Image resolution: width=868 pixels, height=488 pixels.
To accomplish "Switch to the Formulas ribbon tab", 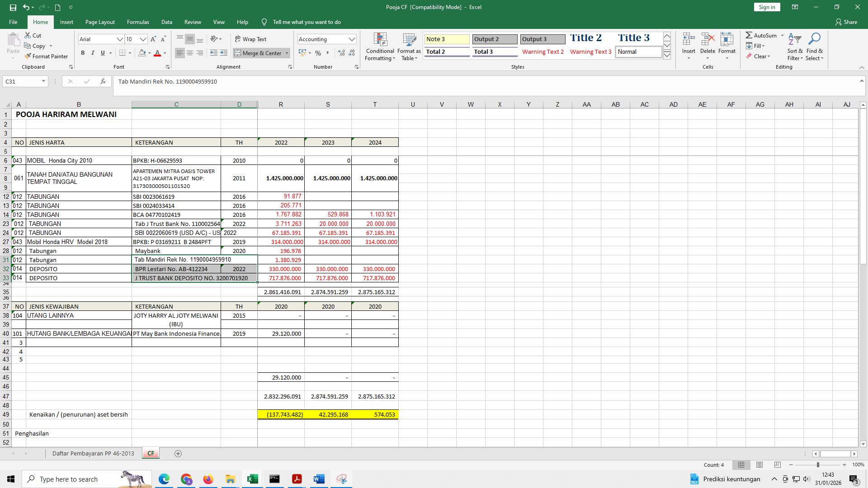I will click(138, 22).
